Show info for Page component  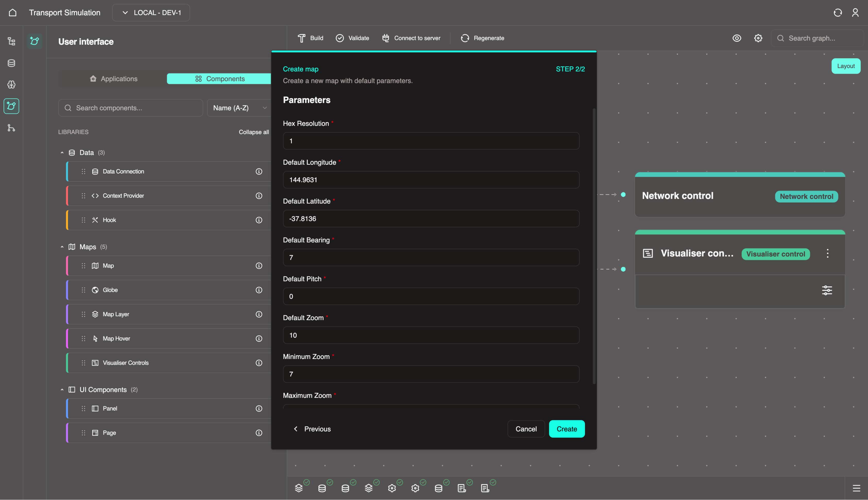point(259,433)
